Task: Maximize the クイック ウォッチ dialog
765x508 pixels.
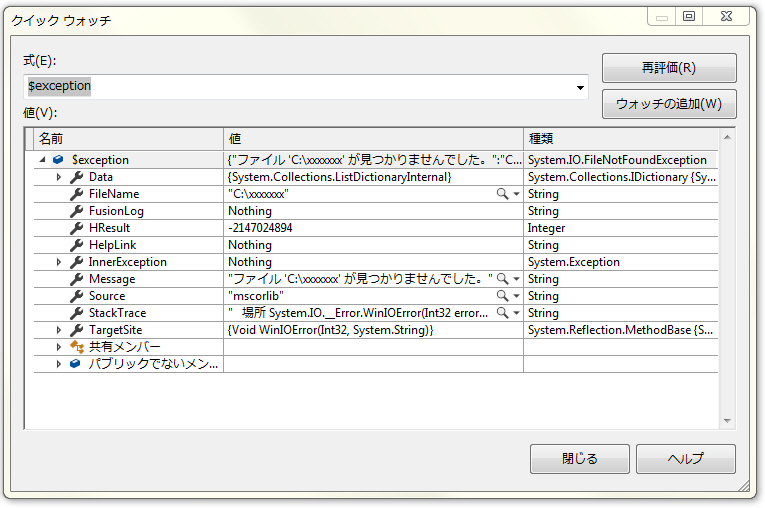Action: tap(688, 16)
